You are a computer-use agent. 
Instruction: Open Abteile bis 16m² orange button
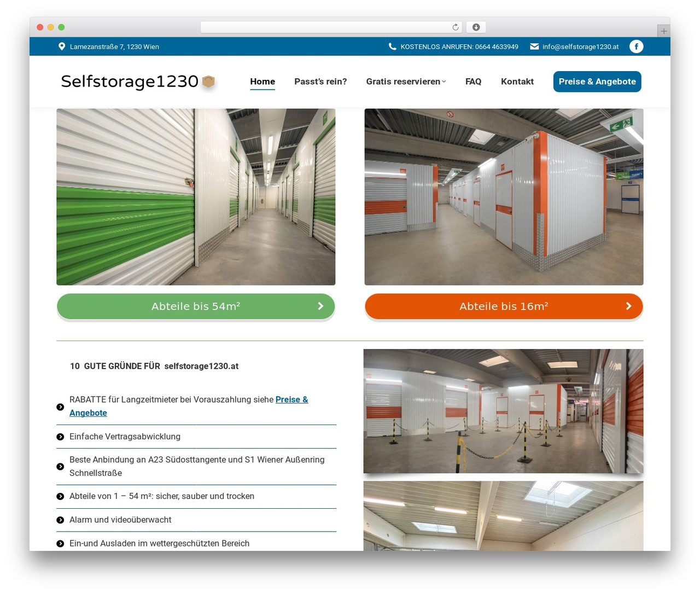click(504, 306)
